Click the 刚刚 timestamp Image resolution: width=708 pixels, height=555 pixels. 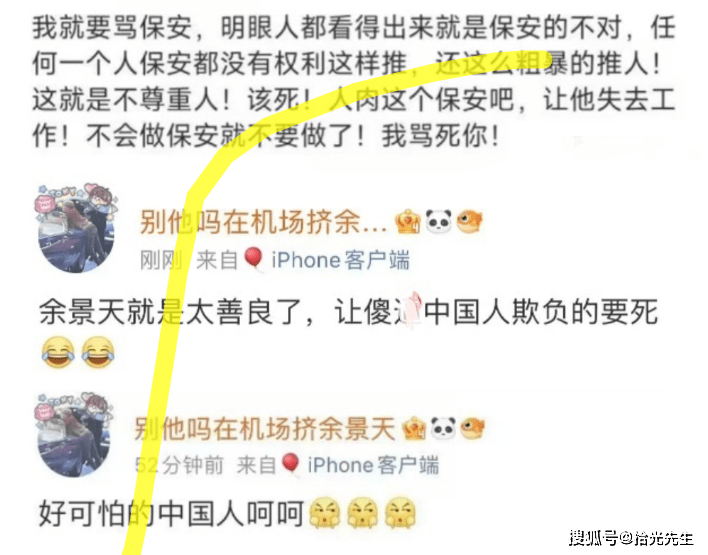point(161,260)
